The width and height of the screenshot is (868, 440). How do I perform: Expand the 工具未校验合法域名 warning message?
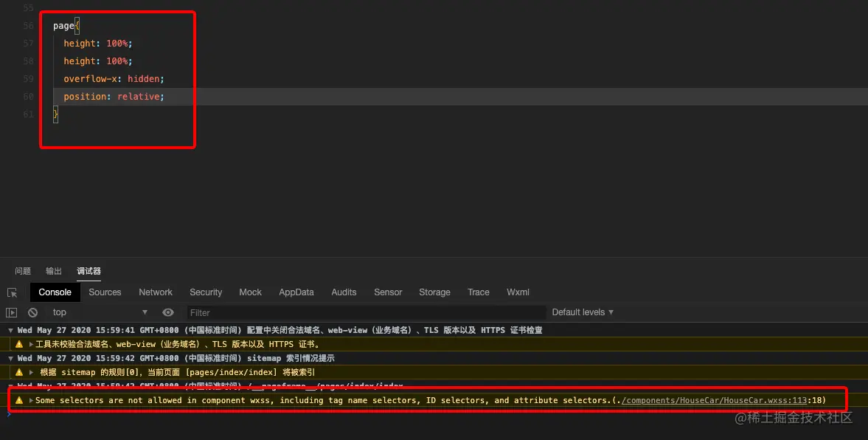(x=31, y=344)
